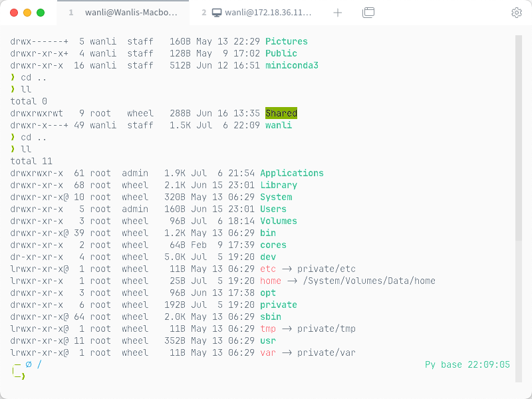Click the home symlink to /System/Volumes/Data/home

click(x=271, y=281)
